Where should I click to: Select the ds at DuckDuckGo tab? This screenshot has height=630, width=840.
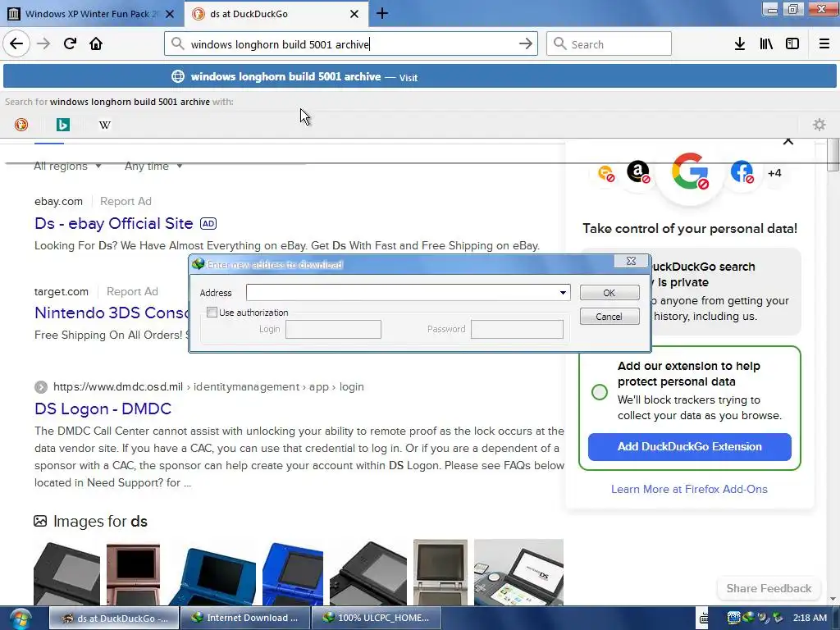click(x=276, y=13)
